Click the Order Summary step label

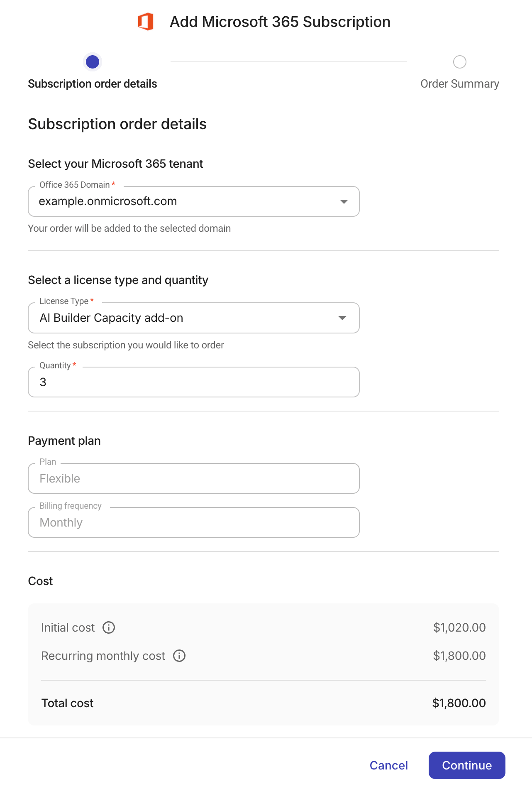click(x=460, y=84)
